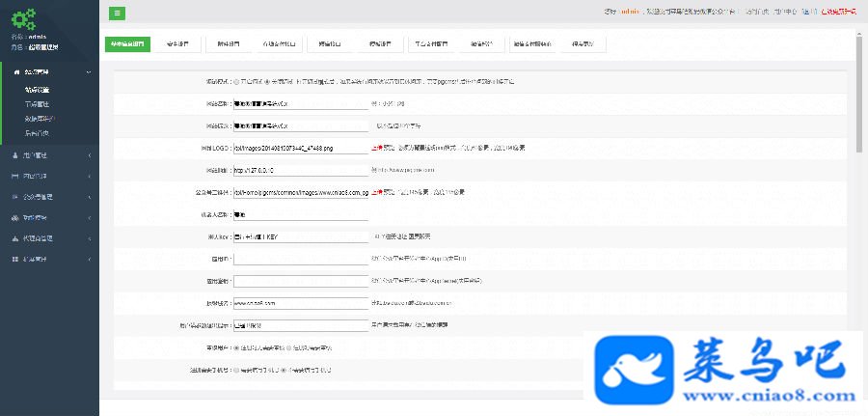Select the first radio in the top row
868x416 pixels.
[x=237, y=81]
